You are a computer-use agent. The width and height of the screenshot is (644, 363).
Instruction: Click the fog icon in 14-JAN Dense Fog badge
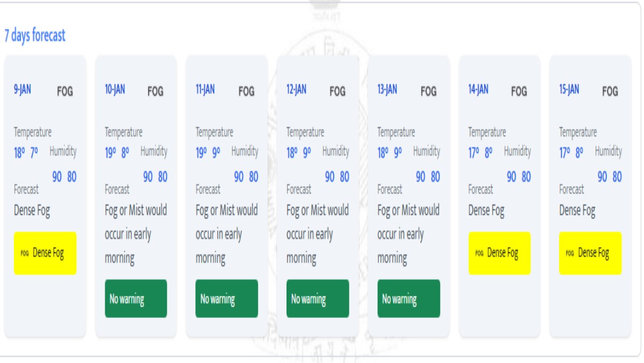(479, 253)
